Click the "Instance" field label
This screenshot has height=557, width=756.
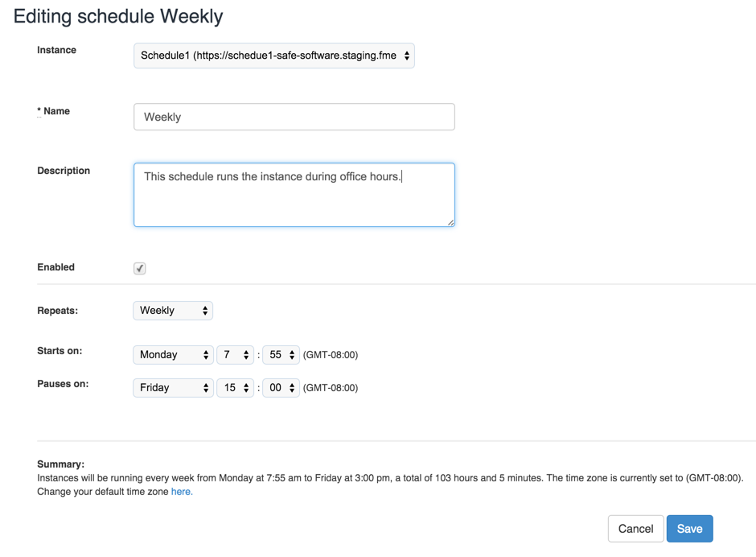[57, 50]
